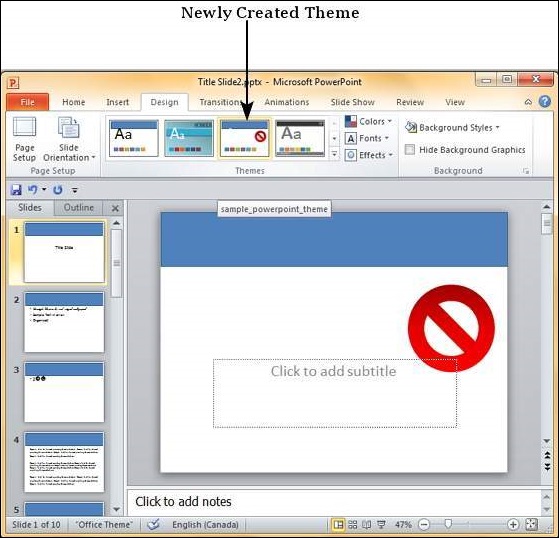Select slide 3 thumbnail

pyautogui.click(x=64, y=392)
